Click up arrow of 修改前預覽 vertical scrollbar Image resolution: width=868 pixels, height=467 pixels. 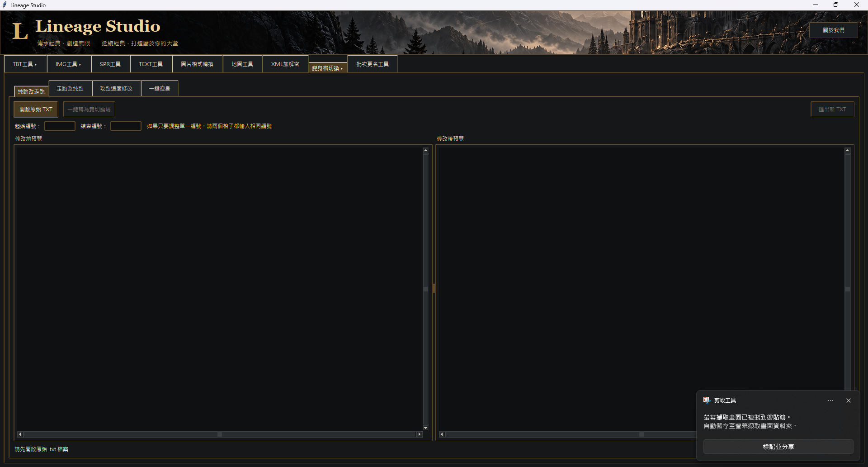tap(425, 150)
